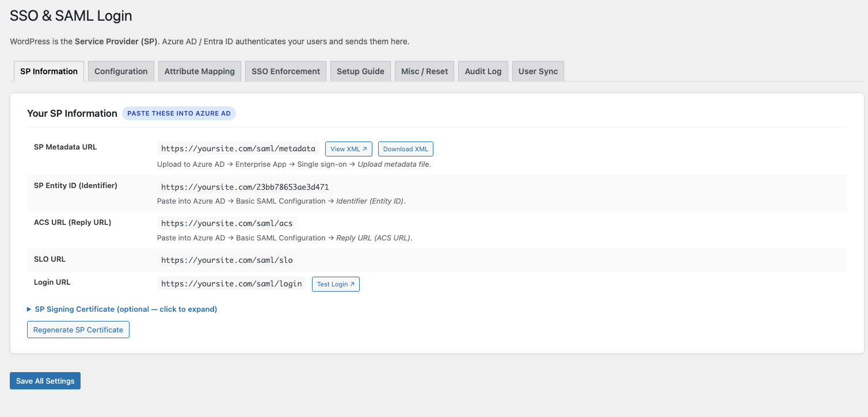
Task: Click the SP Metadata URL label
Action: tap(66, 147)
